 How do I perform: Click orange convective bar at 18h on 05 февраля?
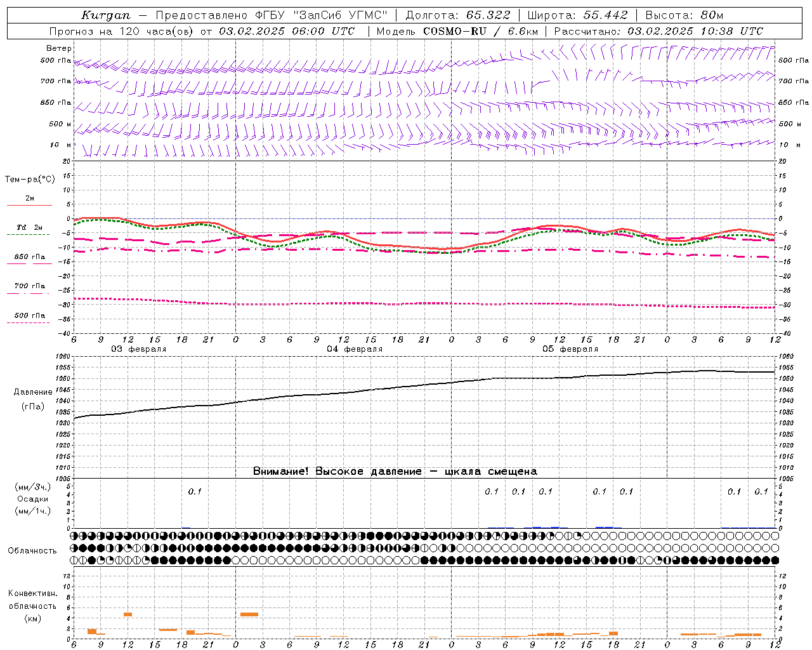pyautogui.click(x=613, y=633)
